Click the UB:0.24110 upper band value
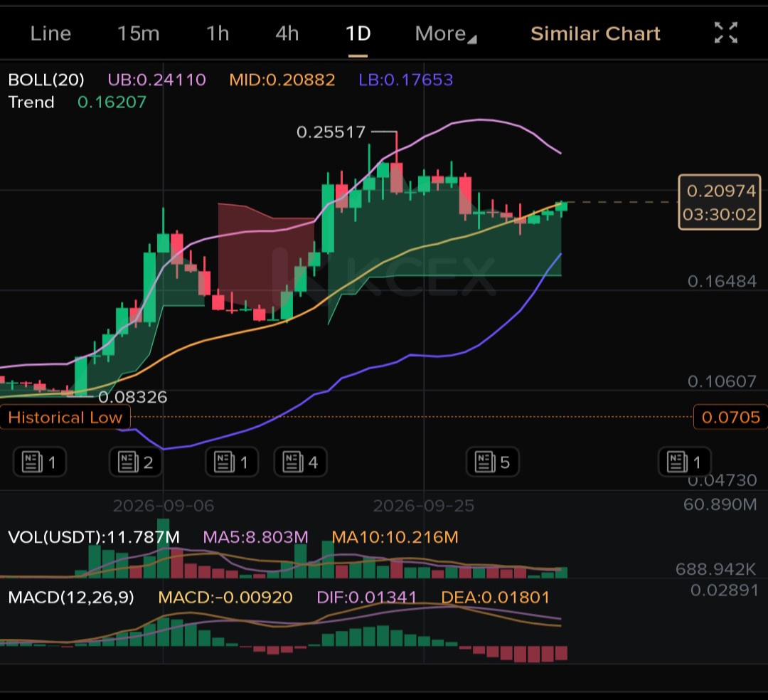768x700 pixels. point(156,80)
